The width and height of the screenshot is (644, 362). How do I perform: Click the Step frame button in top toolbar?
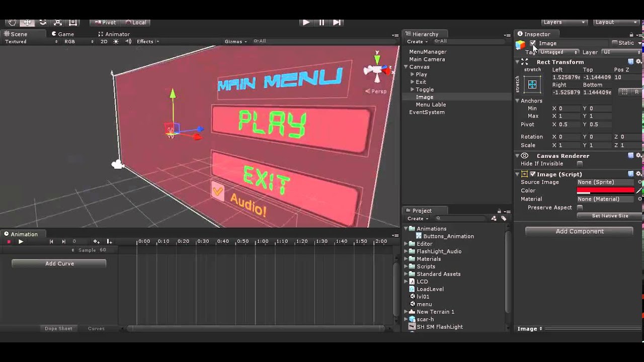[x=337, y=22]
